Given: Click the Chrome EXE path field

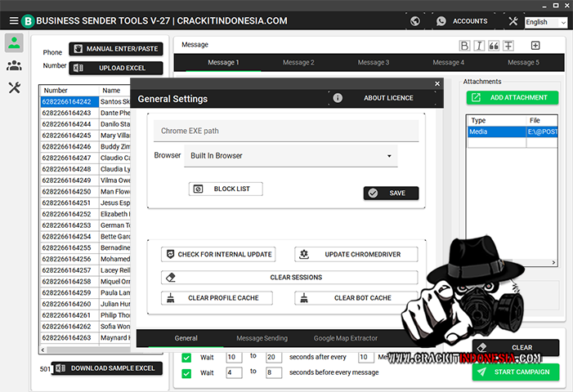Looking at the screenshot, I should coord(286,131).
